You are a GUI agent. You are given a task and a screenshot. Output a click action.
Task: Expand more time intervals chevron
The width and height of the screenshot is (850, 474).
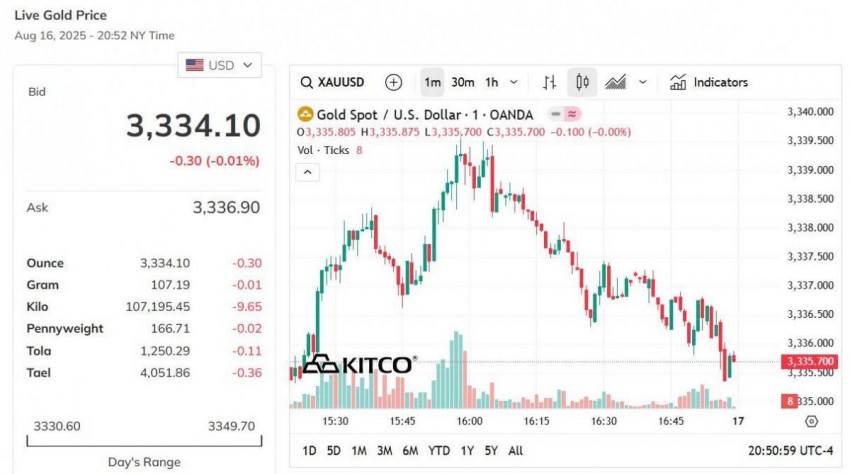coord(514,82)
